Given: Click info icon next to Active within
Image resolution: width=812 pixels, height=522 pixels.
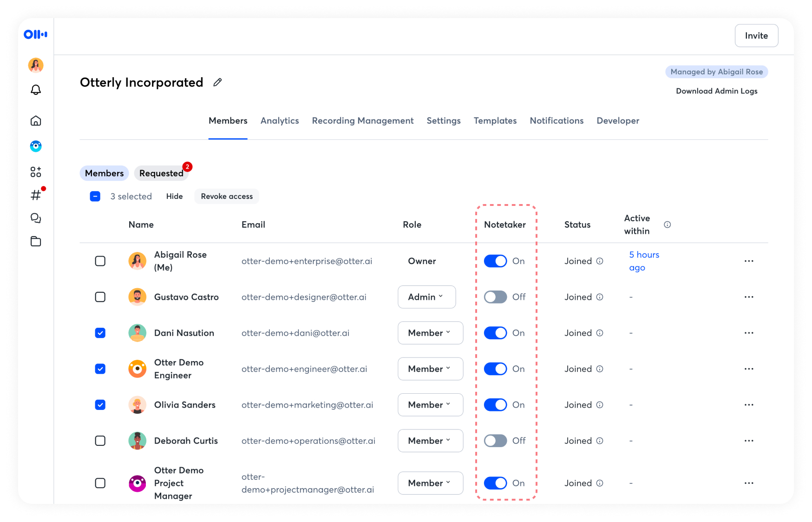Looking at the screenshot, I should pyautogui.click(x=667, y=225).
